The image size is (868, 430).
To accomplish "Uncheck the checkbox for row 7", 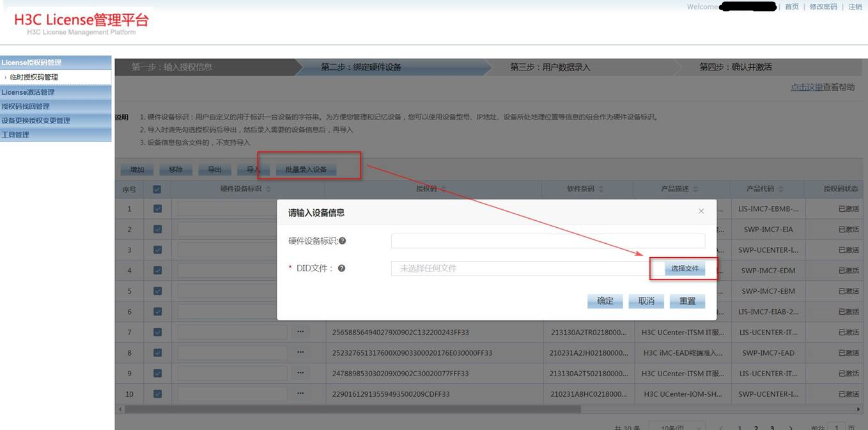I will tap(157, 332).
